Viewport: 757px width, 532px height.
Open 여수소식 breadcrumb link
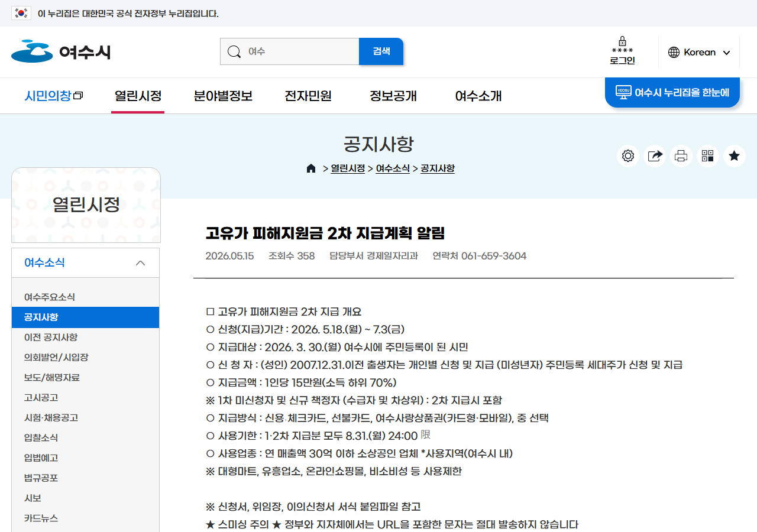(x=393, y=168)
